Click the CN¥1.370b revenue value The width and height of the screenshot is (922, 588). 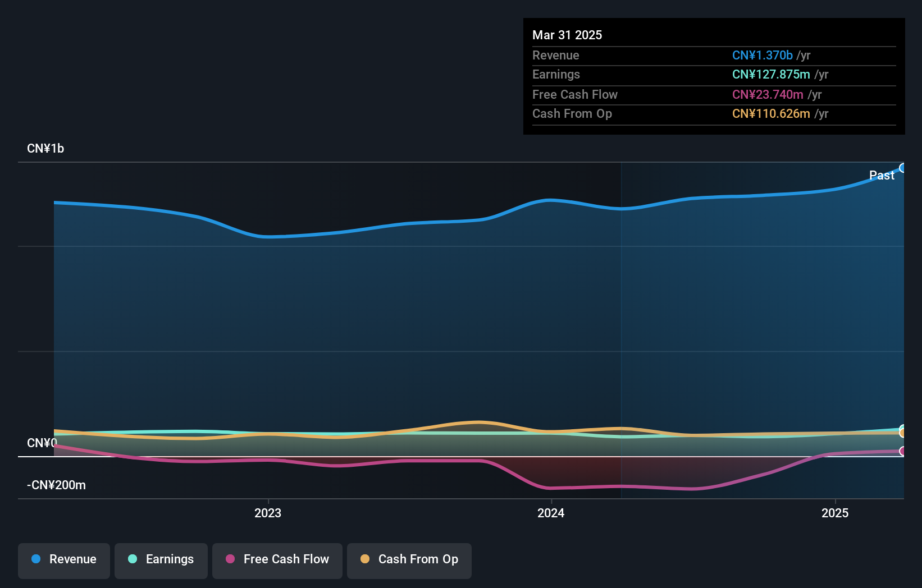pos(763,55)
